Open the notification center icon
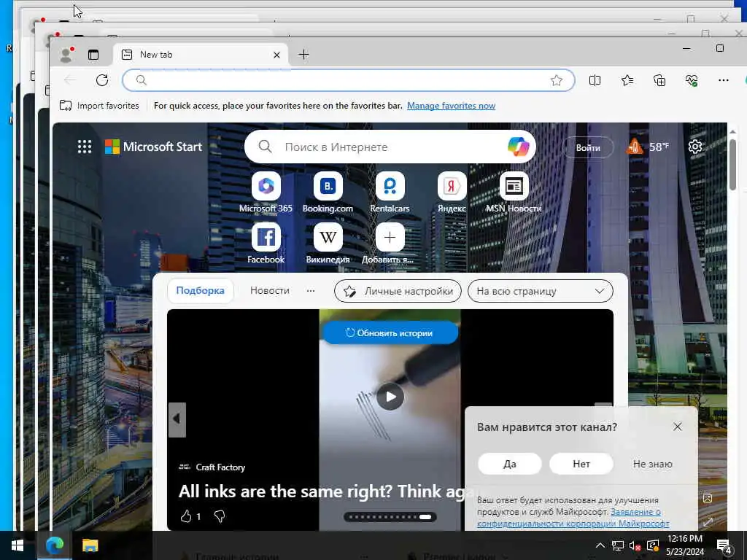The height and width of the screenshot is (560, 747). pos(724,545)
